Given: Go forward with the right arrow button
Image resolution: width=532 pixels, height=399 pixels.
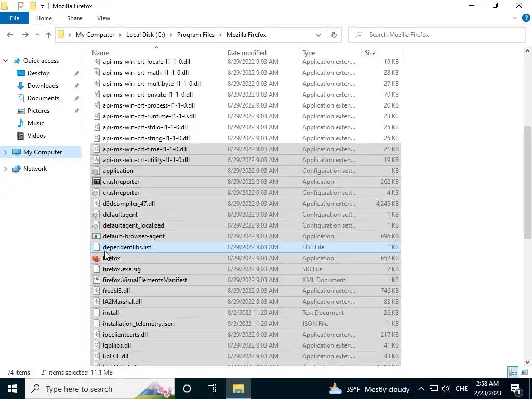Looking at the screenshot, I should [25, 35].
